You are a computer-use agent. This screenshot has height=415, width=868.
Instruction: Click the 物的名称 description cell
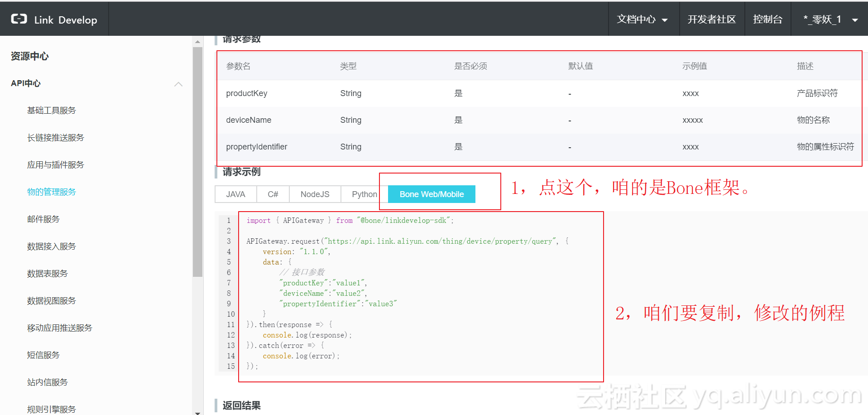point(813,120)
